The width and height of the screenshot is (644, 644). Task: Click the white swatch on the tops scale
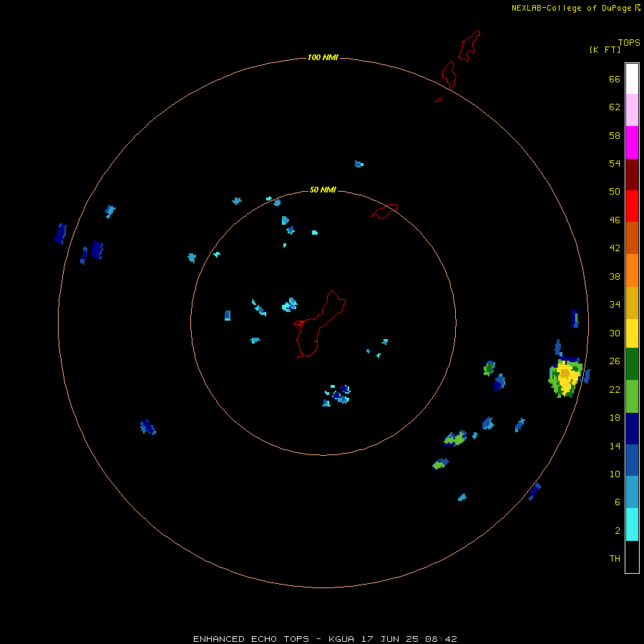(632, 79)
